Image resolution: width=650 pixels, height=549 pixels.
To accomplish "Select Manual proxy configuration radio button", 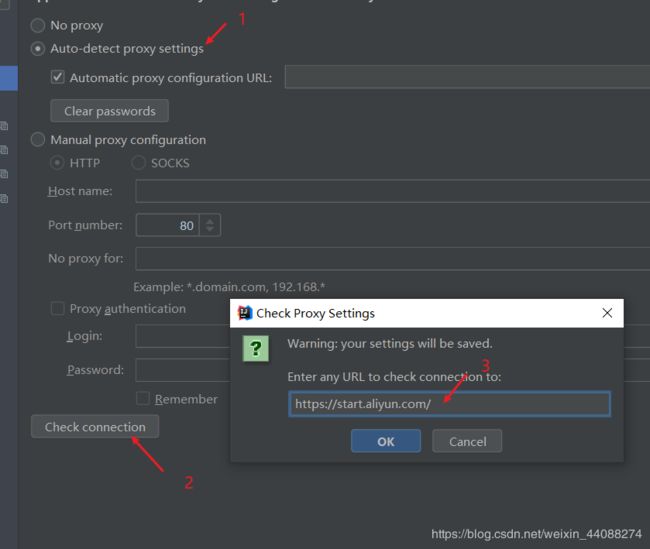I will tap(37, 140).
